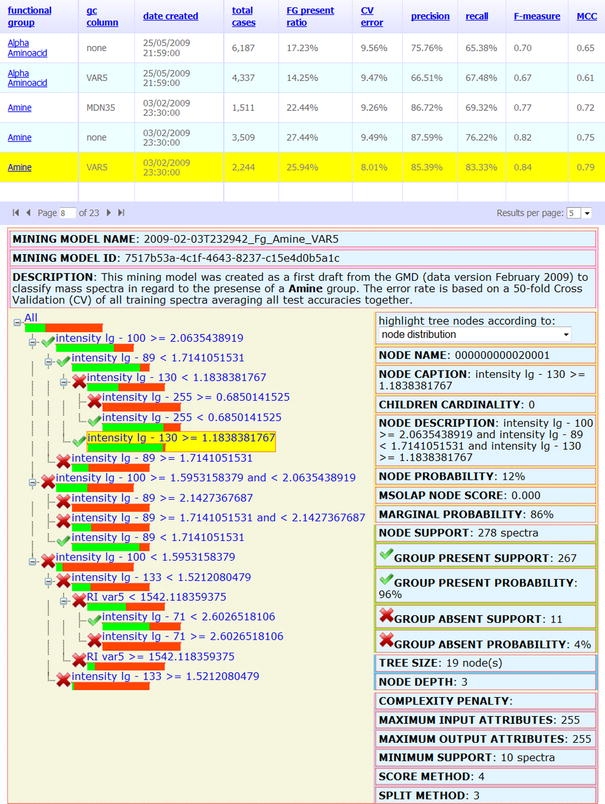This screenshot has height=804, width=605.
Task: Click distribution bar under intensity lg - 133 >= 1.5212080479
Action: [x=111, y=686]
